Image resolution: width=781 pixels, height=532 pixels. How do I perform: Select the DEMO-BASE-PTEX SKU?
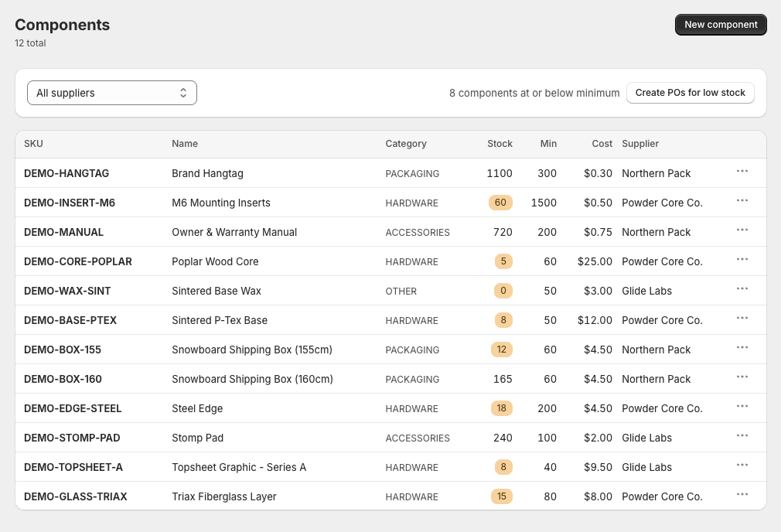(70, 320)
